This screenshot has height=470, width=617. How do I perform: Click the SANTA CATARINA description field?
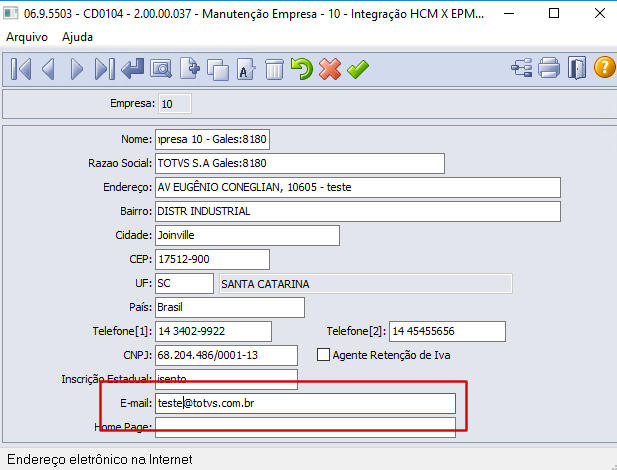pyautogui.click(x=366, y=284)
